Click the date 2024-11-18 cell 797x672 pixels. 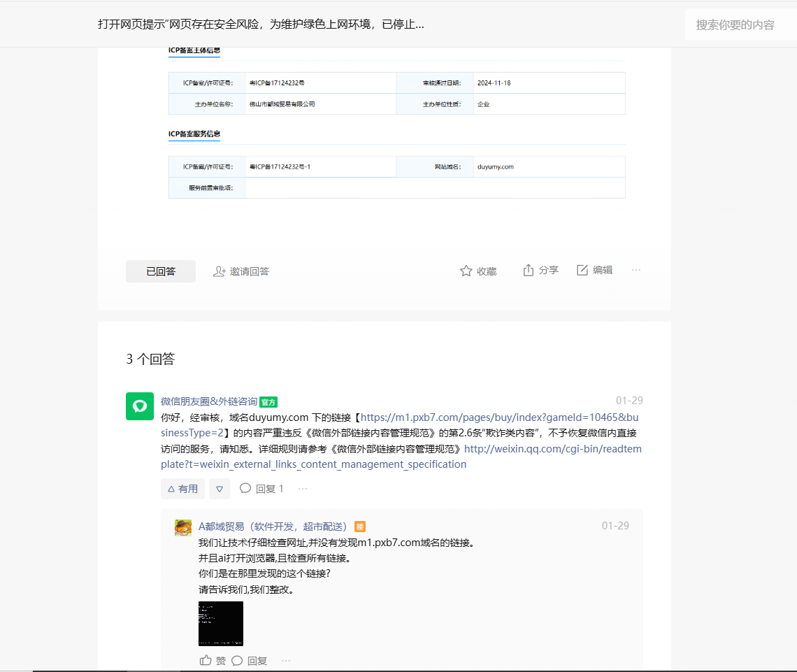(x=549, y=83)
